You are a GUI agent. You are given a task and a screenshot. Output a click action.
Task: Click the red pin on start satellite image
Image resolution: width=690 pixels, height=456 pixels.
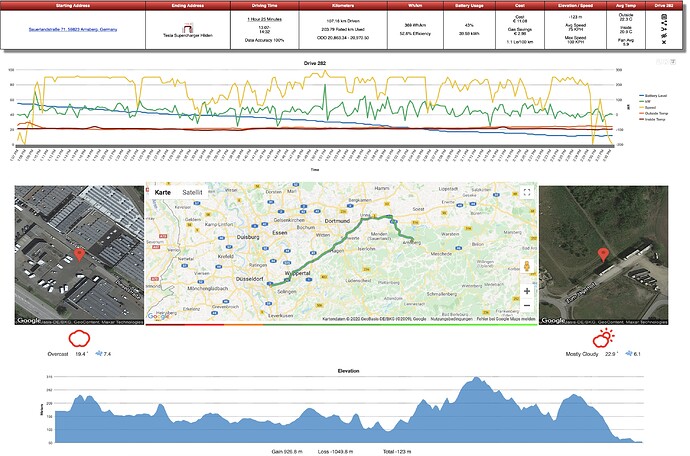(x=79, y=255)
